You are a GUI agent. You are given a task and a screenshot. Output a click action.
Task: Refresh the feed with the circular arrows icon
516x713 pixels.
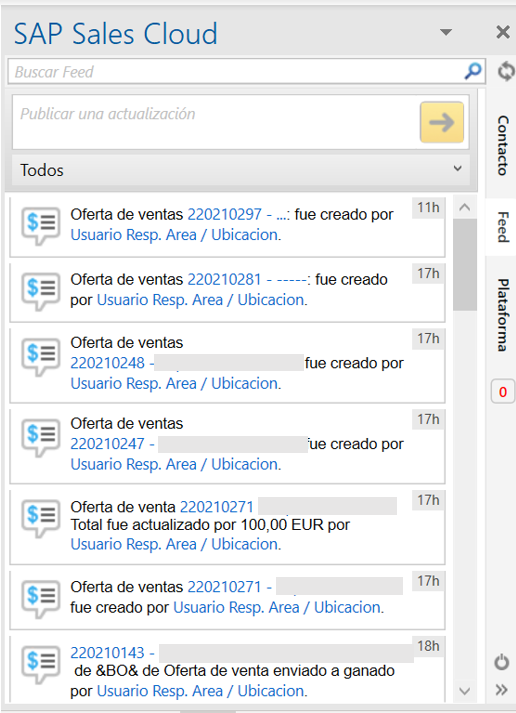(505, 71)
